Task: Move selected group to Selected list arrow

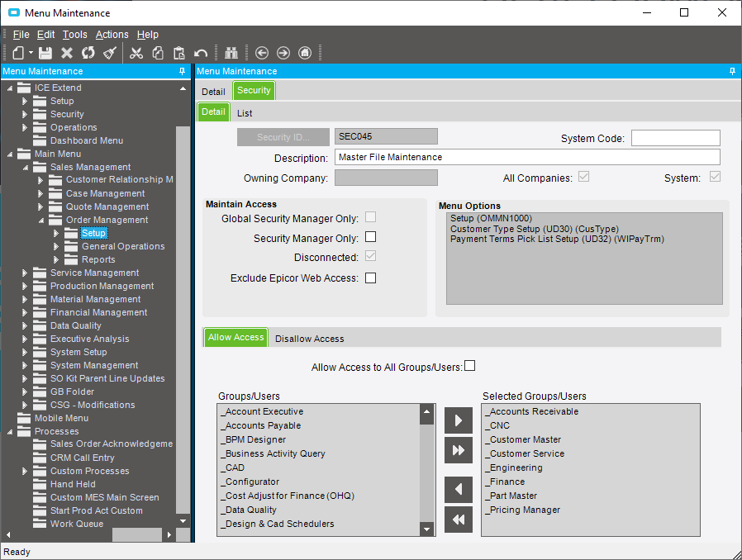Action: (458, 420)
